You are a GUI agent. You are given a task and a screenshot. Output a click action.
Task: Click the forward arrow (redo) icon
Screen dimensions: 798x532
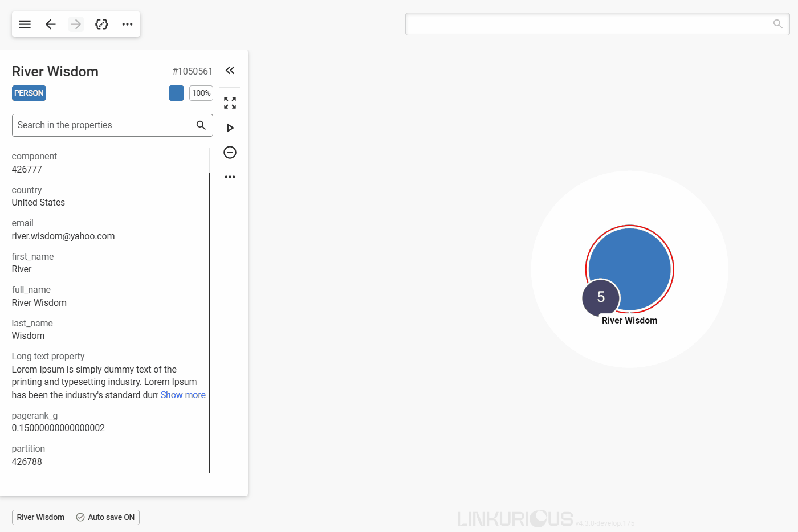(x=76, y=24)
